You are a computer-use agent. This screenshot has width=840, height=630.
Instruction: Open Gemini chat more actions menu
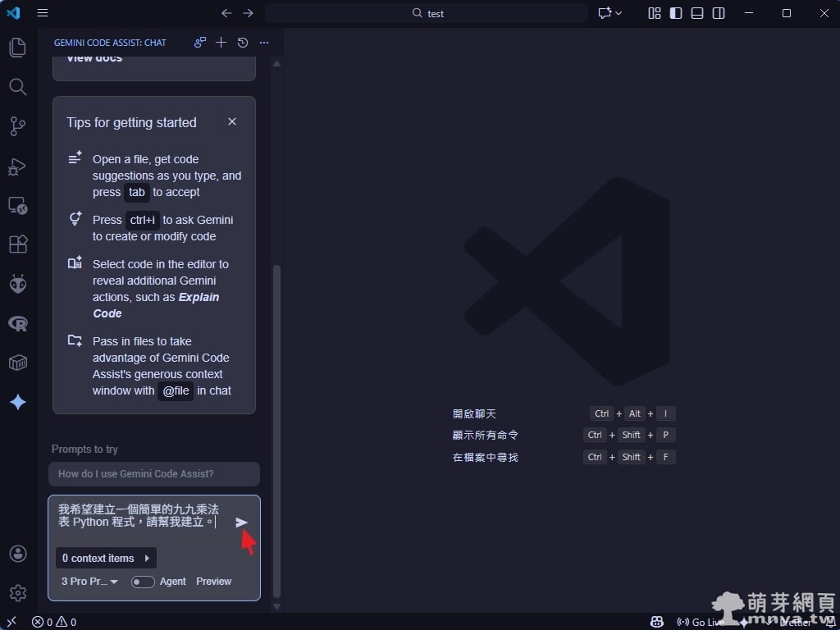[264, 43]
